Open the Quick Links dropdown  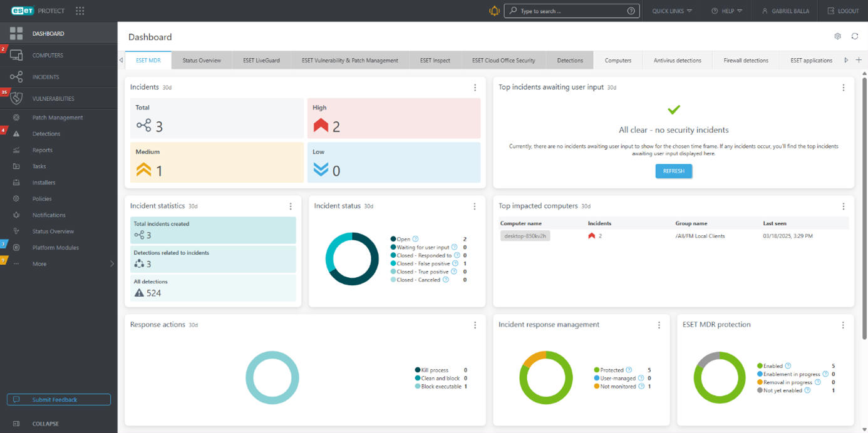[x=671, y=11]
